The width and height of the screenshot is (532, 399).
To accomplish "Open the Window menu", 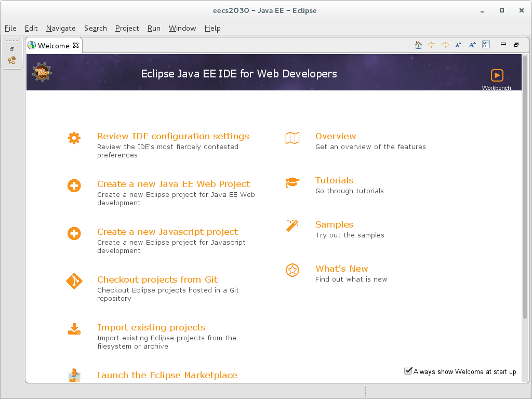I will coord(182,28).
